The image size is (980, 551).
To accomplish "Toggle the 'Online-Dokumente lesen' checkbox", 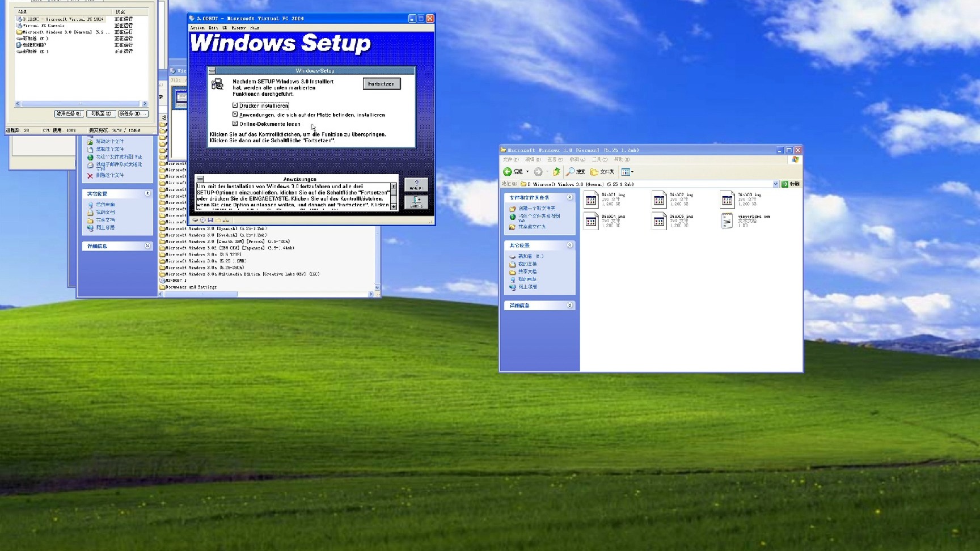I will [235, 124].
